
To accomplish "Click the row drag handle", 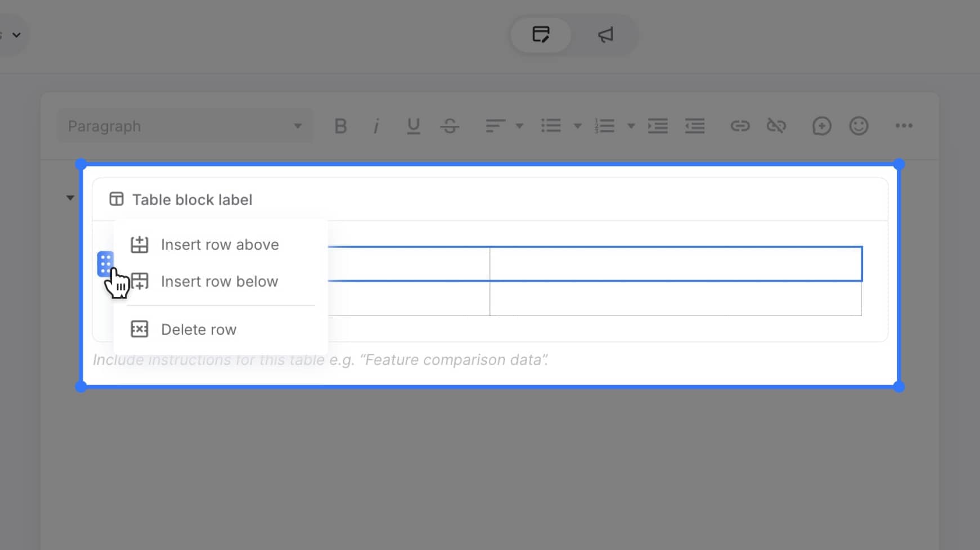I will [105, 264].
